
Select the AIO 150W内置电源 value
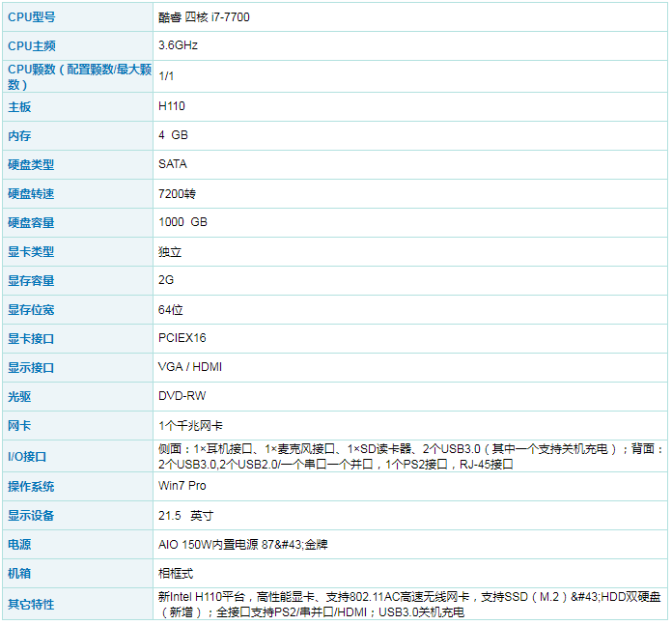[243, 545]
